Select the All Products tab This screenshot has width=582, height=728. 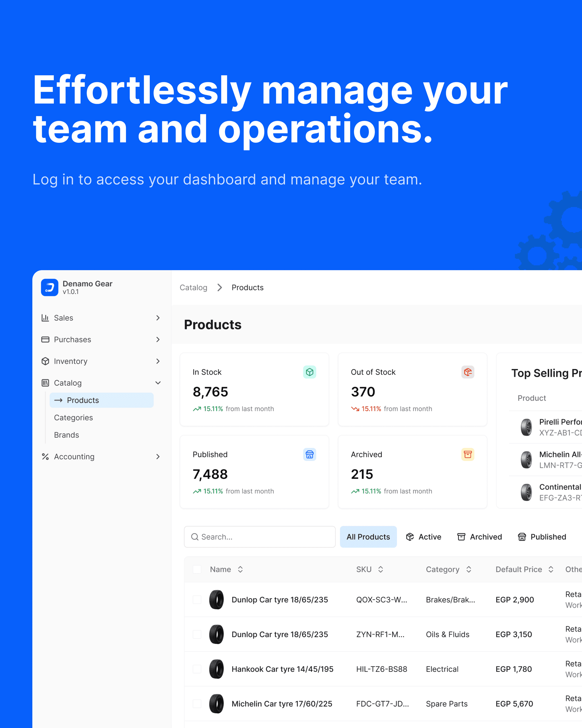368,537
